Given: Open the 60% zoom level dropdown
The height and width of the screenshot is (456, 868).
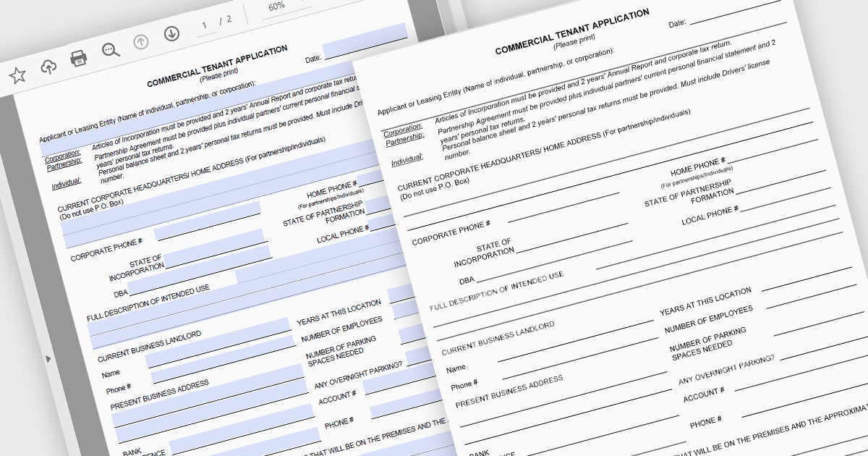Looking at the screenshot, I should click(276, 6).
